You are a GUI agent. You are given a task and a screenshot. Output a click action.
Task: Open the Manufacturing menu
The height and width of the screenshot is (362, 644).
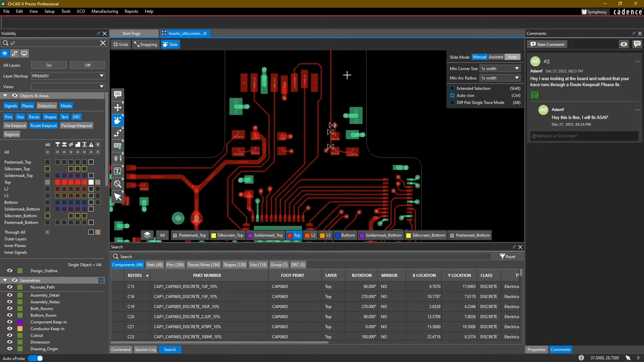104,11
